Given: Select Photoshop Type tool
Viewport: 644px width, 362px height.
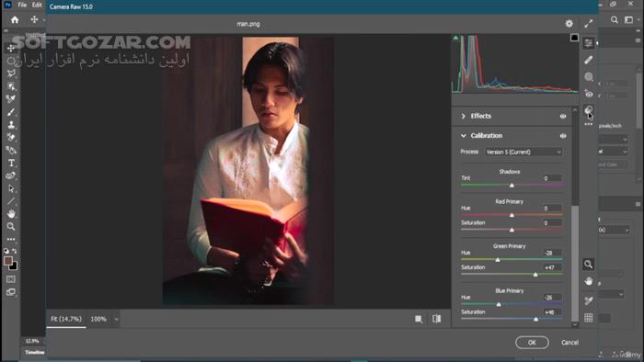Looking at the screenshot, I should (11, 164).
